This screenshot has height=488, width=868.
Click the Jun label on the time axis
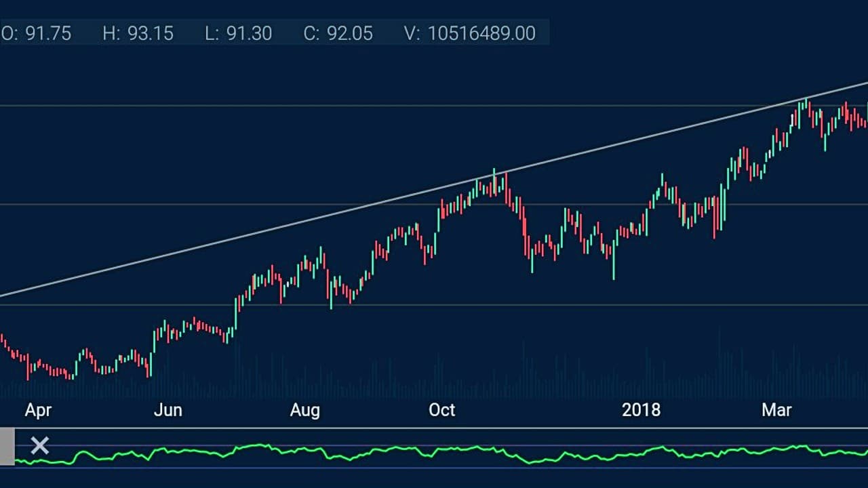[x=167, y=410]
